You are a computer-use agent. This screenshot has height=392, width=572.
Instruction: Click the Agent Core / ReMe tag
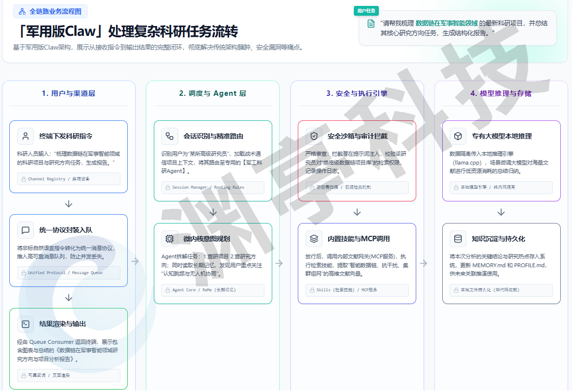tap(212, 290)
